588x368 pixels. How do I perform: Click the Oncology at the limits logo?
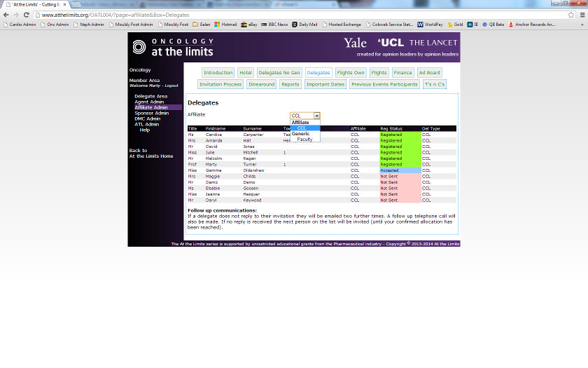pyautogui.click(x=173, y=48)
